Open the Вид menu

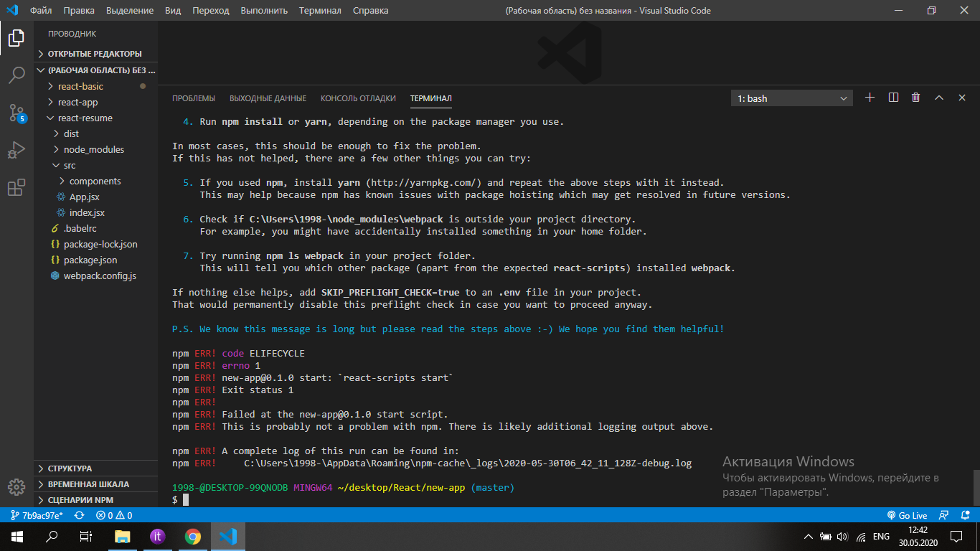tap(173, 10)
